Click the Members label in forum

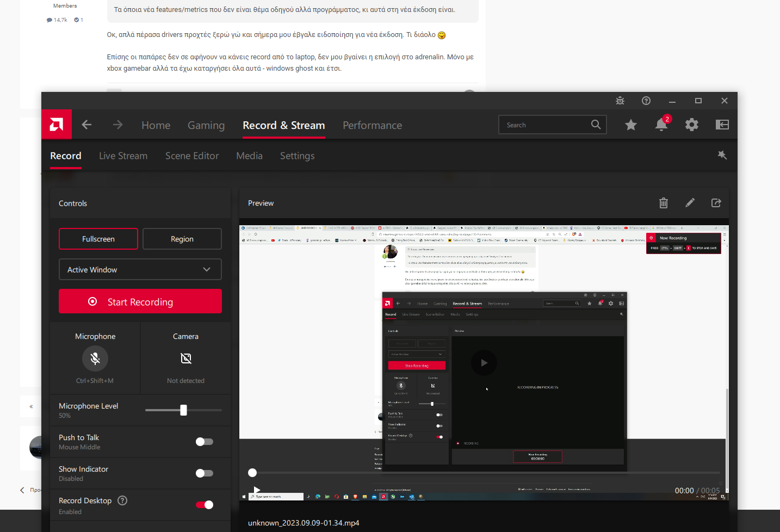(65, 6)
